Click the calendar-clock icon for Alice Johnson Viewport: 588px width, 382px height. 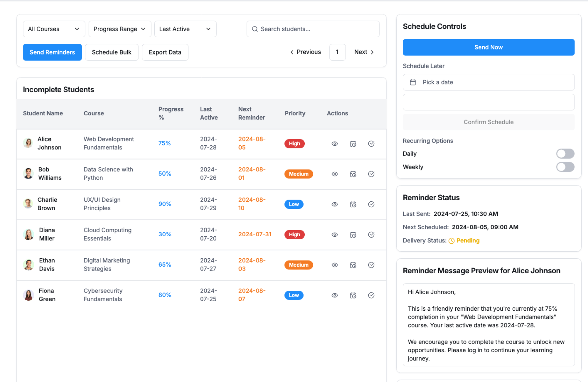tap(353, 144)
